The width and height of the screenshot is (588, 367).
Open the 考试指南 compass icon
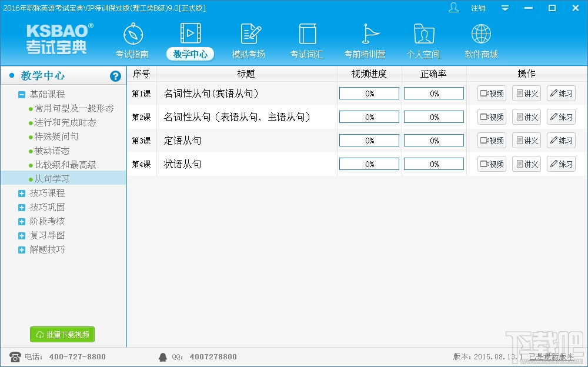point(133,34)
